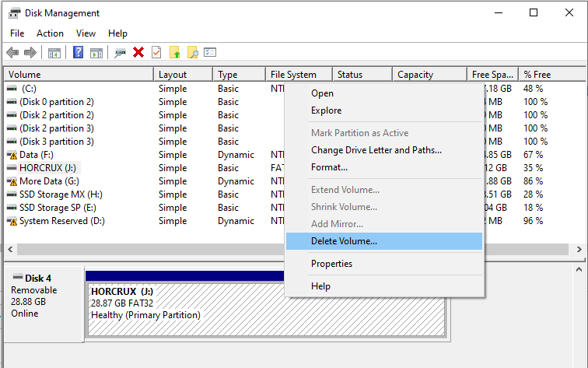Click the checklist settings icon in the toolbar
Viewport: 588px width, 368px height.
(x=210, y=52)
